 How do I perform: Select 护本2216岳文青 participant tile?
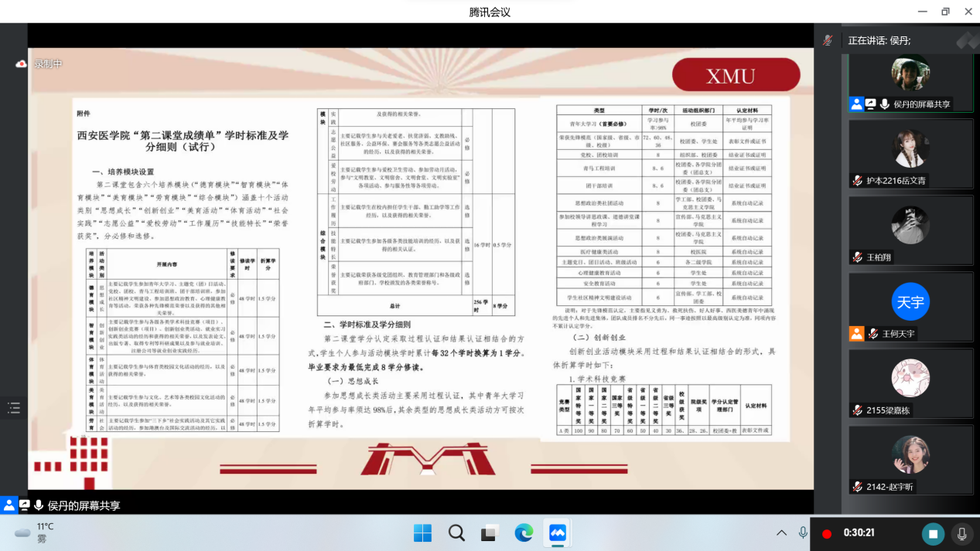910,154
